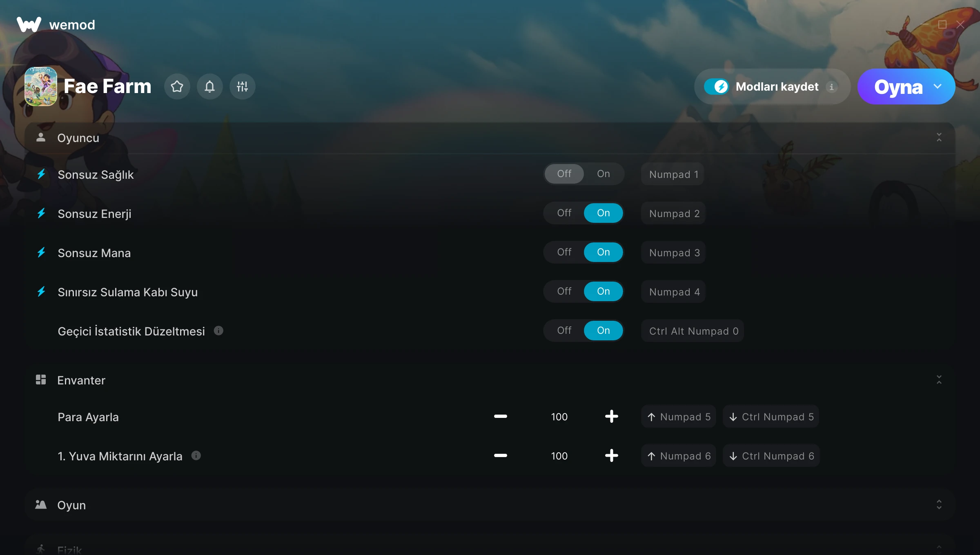Screen dimensions: 980x555
Task: Turn on Sonsuz Sağlık
Action: (604, 174)
